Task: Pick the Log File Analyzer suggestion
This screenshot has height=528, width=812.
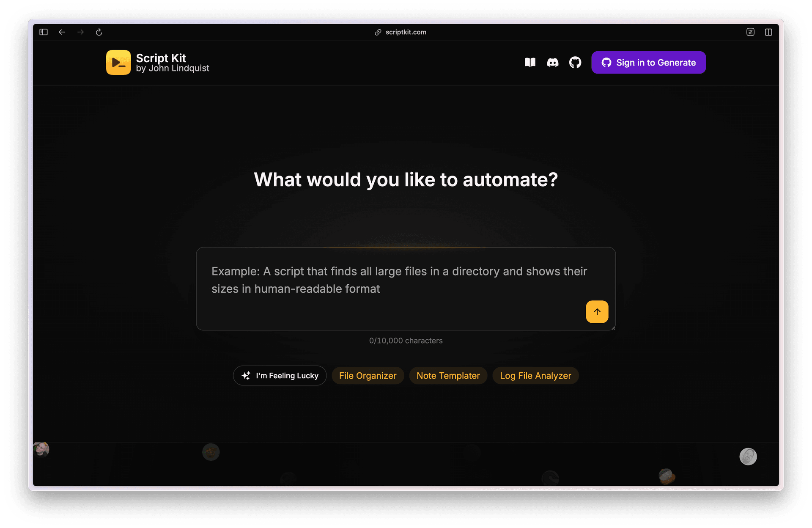Action: (x=535, y=376)
